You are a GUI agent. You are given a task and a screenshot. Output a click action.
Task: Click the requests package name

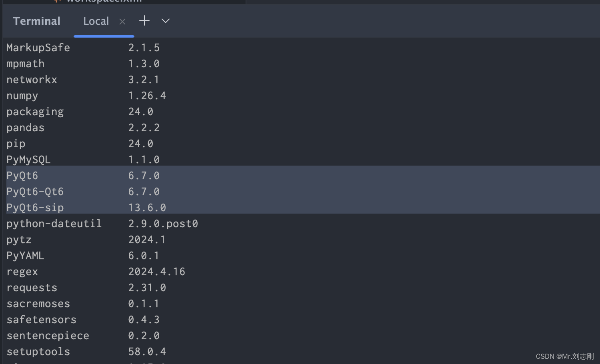pos(32,288)
